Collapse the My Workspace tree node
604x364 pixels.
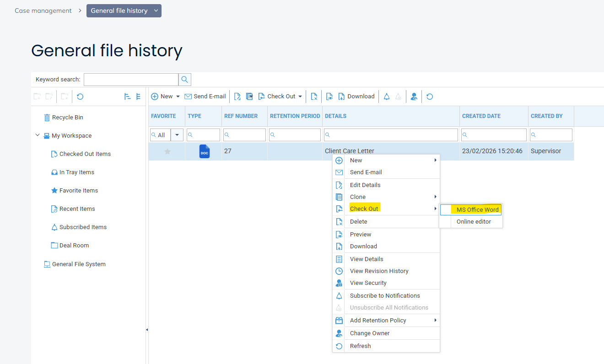(x=38, y=135)
